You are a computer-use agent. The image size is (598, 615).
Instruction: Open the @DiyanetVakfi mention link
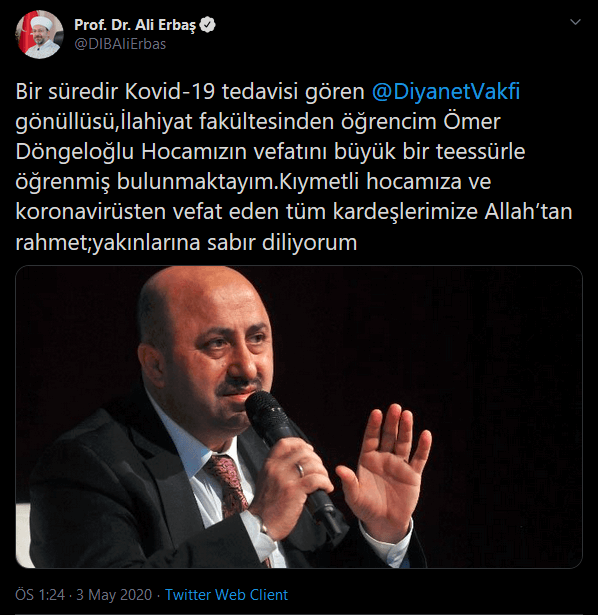pyautogui.click(x=446, y=92)
